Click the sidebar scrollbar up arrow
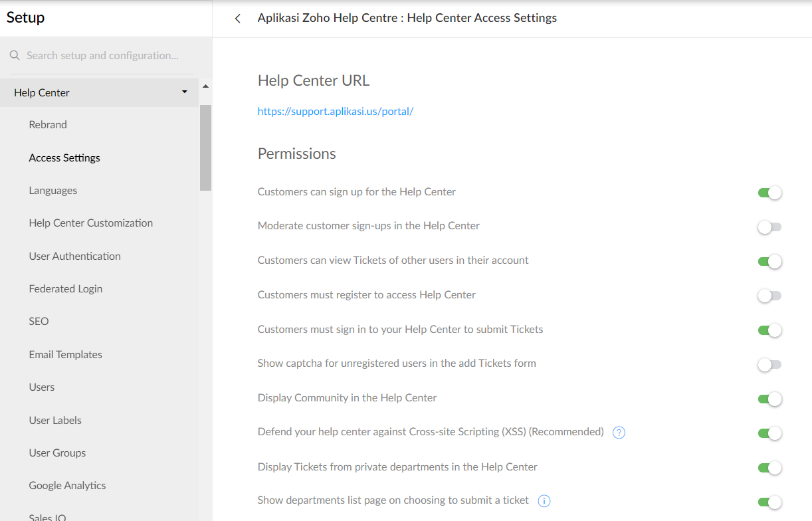Screen dimensions: 812x521 point(205,86)
